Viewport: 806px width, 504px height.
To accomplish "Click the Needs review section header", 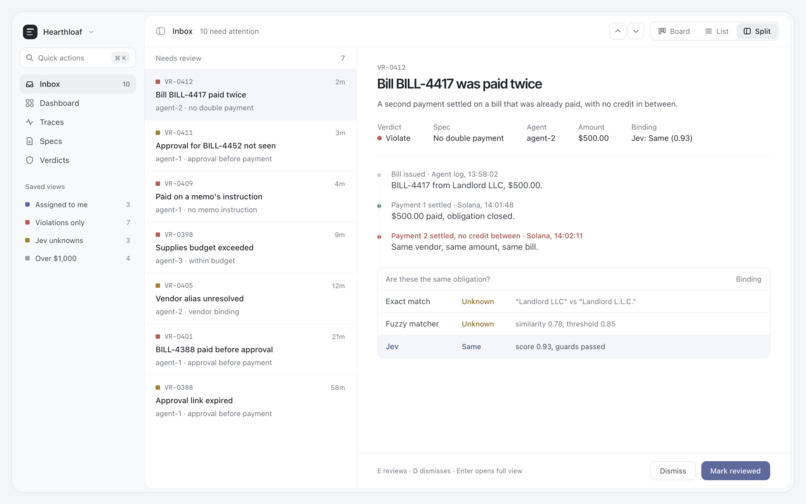I will (x=250, y=58).
